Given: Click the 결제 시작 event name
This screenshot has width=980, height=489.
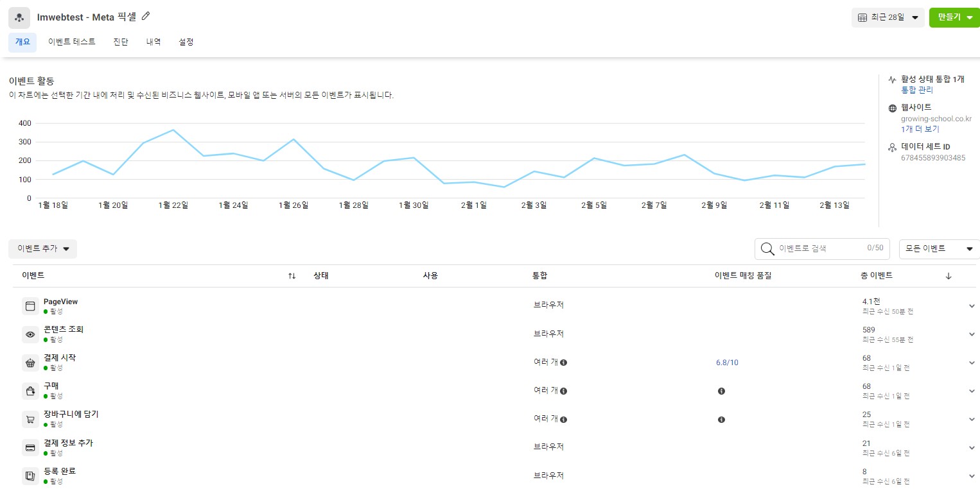Looking at the screenshot, I should (60, 358).
